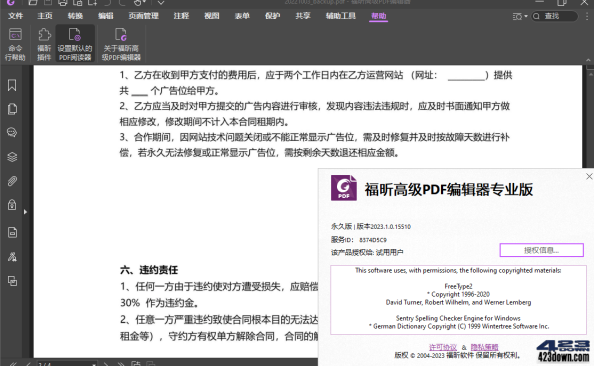This screenshot has height=366, width=594.
Task: Switch to the 辅助工具 (Accessibility) tab
Action: 341,16
